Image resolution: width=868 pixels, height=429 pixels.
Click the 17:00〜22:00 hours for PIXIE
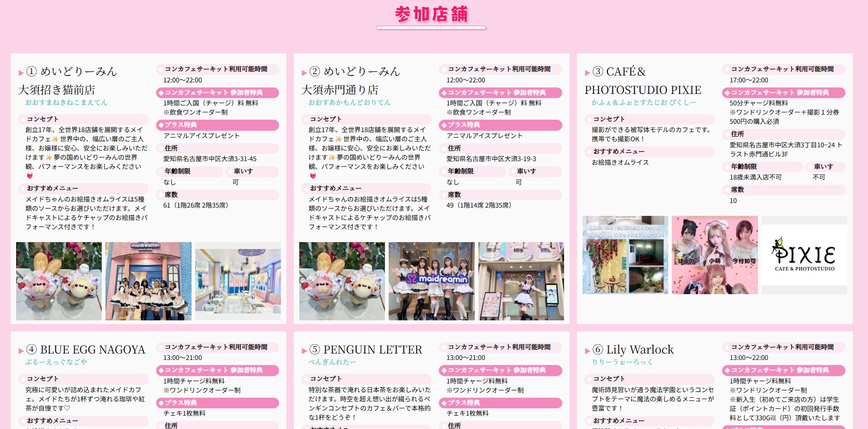tap(749, 80)
